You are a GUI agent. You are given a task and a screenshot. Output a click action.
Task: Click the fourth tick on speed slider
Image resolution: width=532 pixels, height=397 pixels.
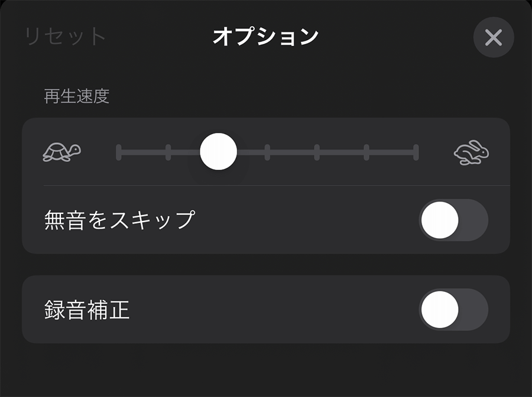(267, 152)
